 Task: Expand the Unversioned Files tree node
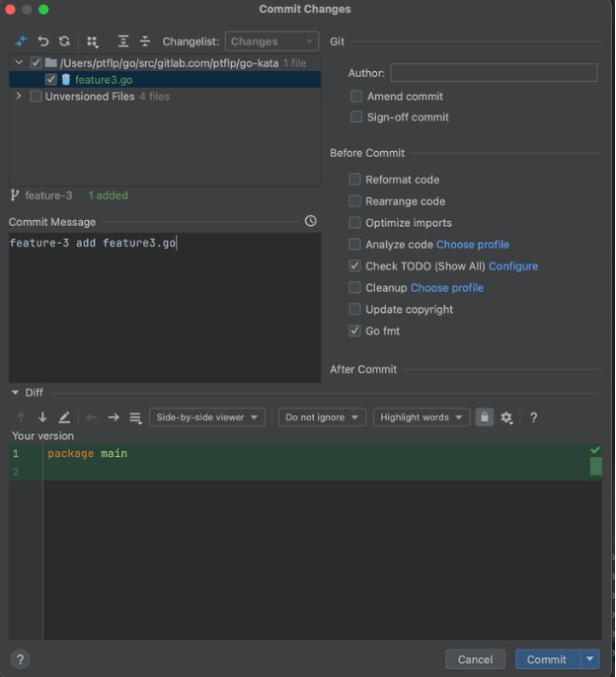19,97
